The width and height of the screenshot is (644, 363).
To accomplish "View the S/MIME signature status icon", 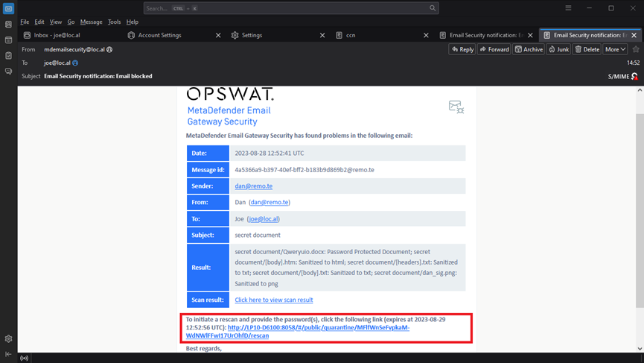I will pyautogui.click(x=635, y=77).
